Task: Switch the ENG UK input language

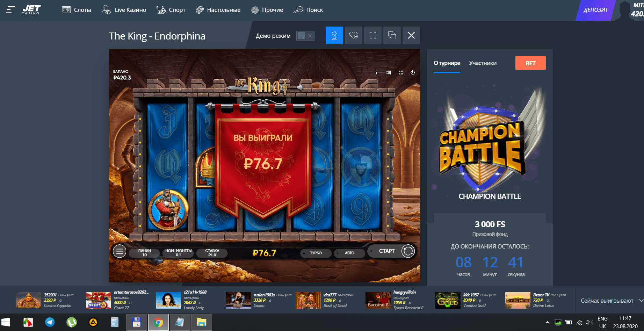Action: click(x=602, y=322)
